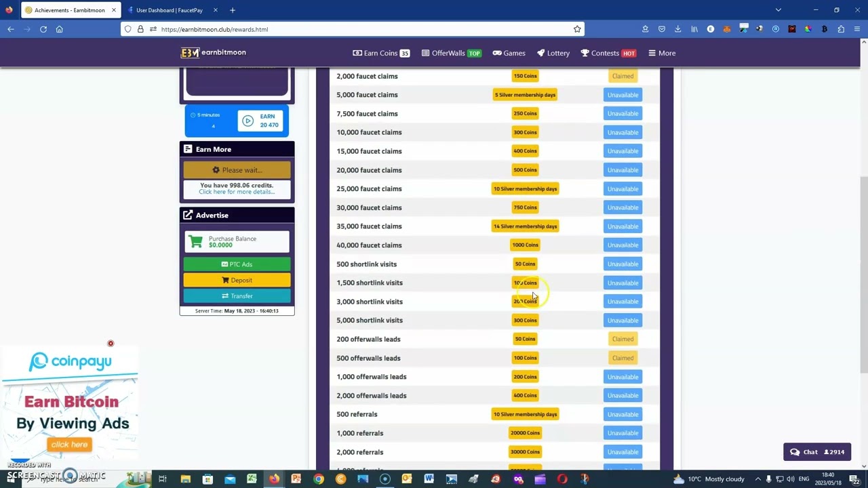Screen dimensions: 868x488
Task: Open the Firefox library icon
Action: (694, 29)
